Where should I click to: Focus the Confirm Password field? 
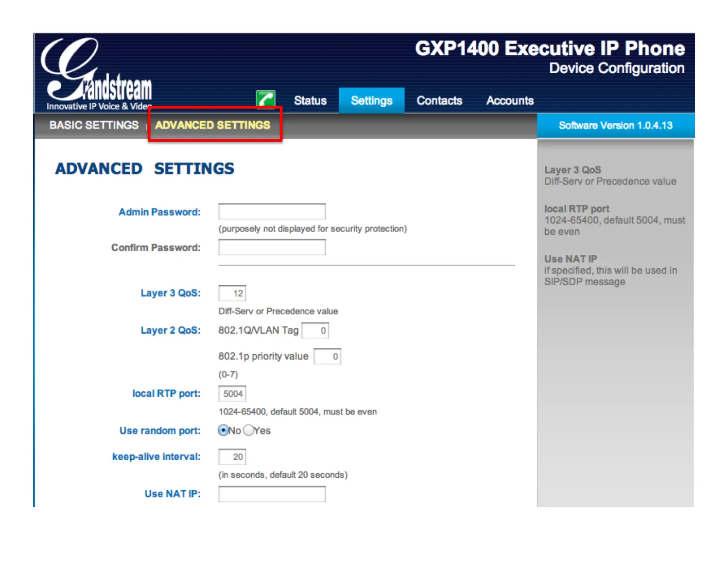(x=272, y=247)
